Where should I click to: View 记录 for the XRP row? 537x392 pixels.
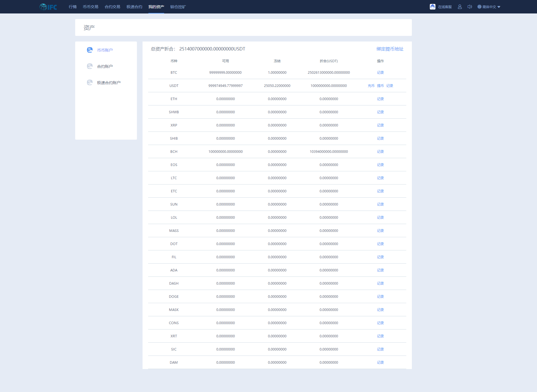tap(380, 125)
